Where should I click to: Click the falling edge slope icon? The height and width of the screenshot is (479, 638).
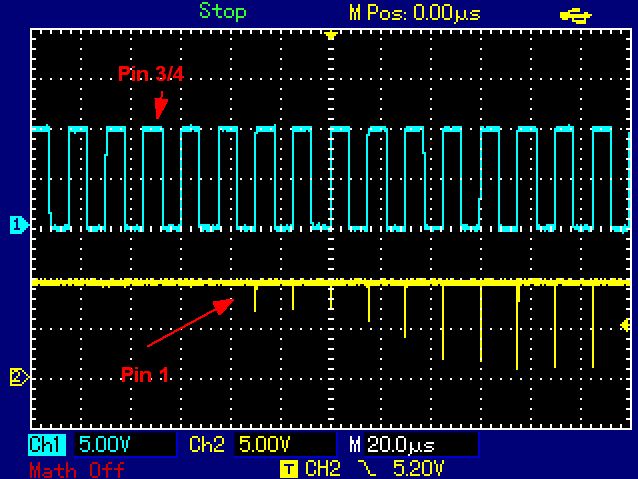tap(364, 467)
